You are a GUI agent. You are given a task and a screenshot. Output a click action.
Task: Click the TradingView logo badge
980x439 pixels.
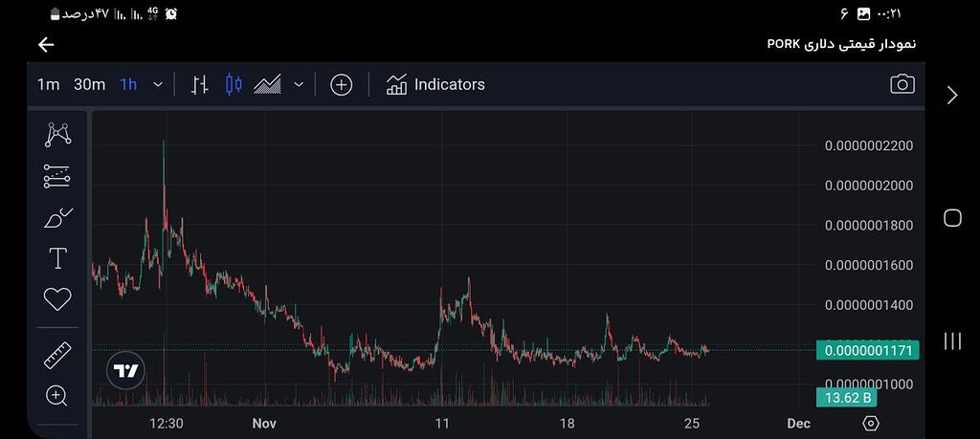click(125, 371)
